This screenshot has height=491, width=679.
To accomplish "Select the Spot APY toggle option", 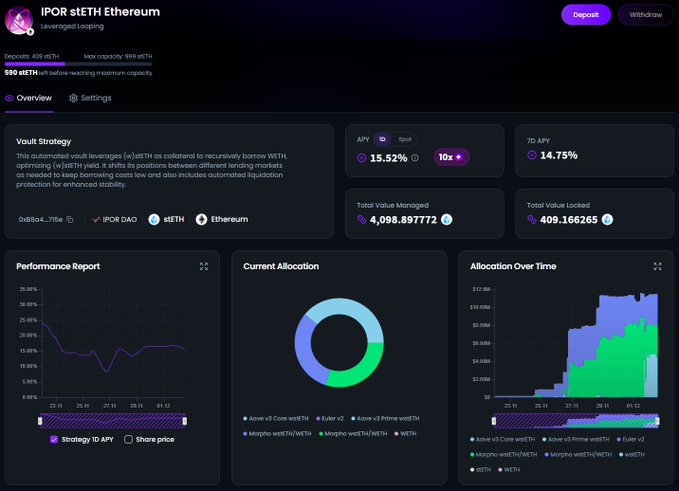I will [x=404, y=139].
